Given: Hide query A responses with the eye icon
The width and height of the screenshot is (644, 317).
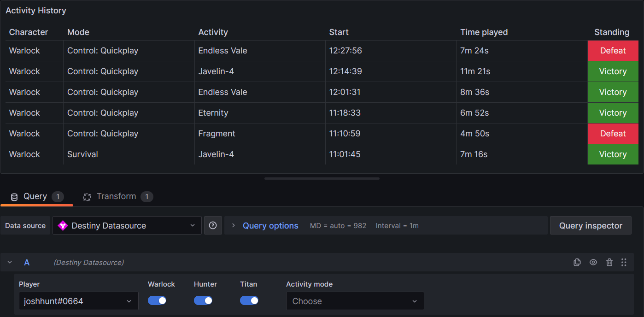Looking at the screenshot, I should tap(593, 262).
